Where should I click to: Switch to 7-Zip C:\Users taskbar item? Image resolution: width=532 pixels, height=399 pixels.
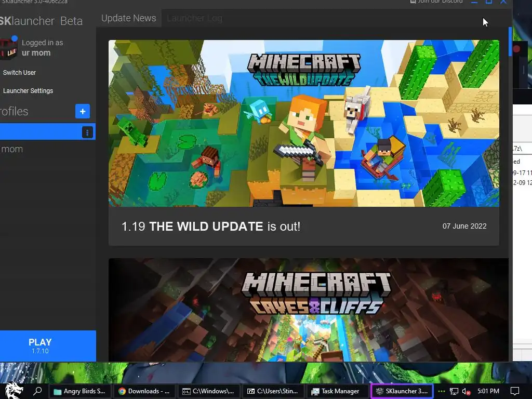(x=273, y=391)
